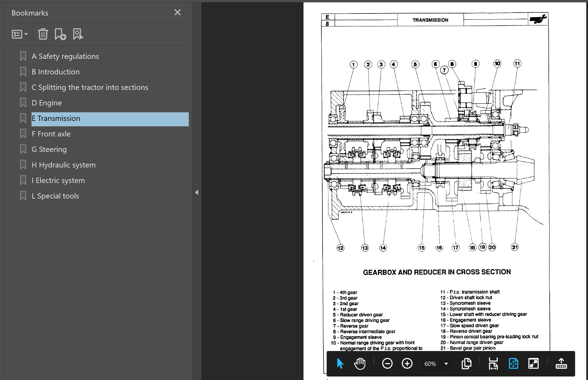This screenshot has height=380, width=588.
Task: Click the bookmark icon beside D Engine
Action: coord(23,102)
